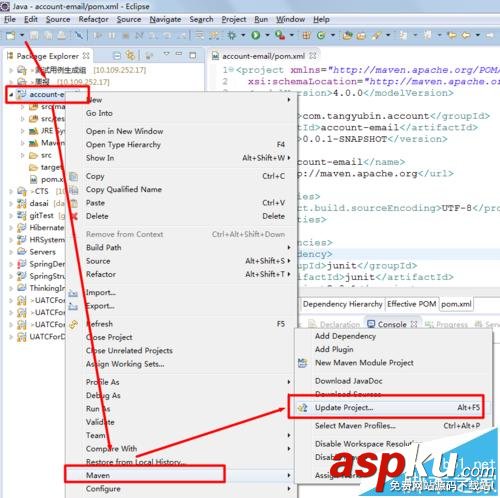Choose New Maven Module Project

tap(393, 363)
